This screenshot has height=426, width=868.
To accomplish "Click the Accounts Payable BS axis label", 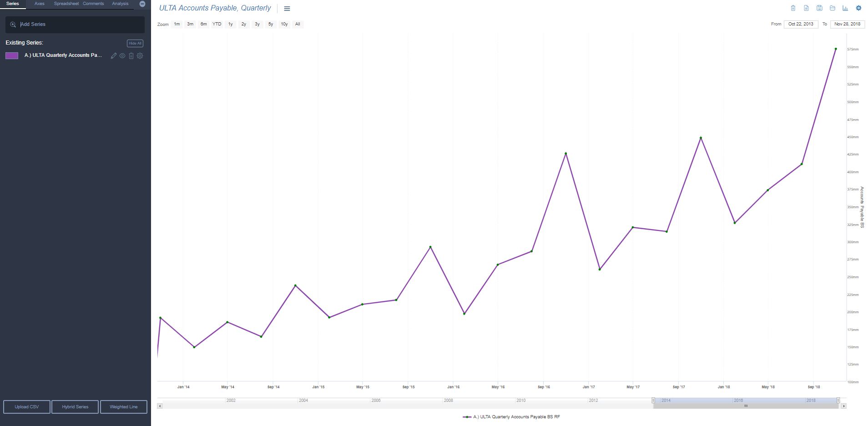I will (x=862, y=207).
